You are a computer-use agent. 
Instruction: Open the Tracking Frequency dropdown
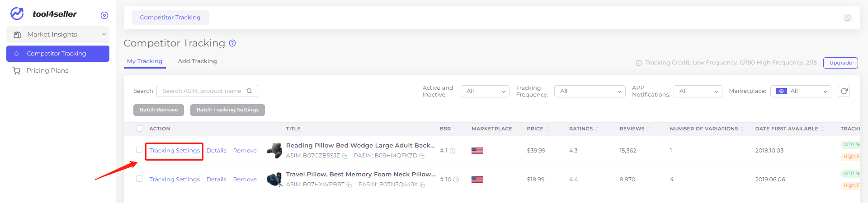coord(590,91)
